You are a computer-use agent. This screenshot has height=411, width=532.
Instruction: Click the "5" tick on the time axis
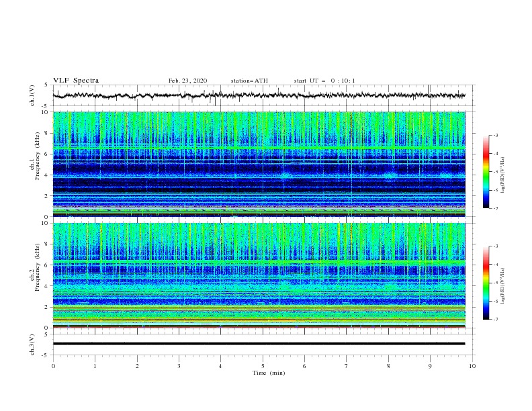263,366
